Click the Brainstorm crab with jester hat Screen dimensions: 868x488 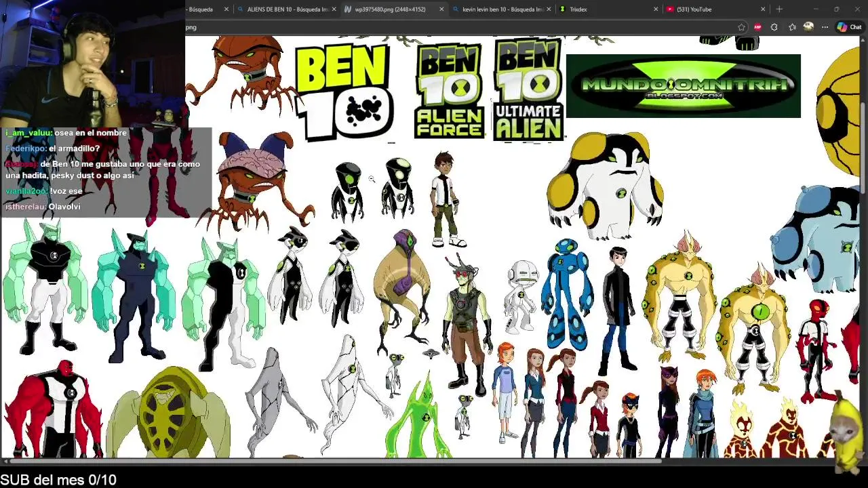click(256, 182)
